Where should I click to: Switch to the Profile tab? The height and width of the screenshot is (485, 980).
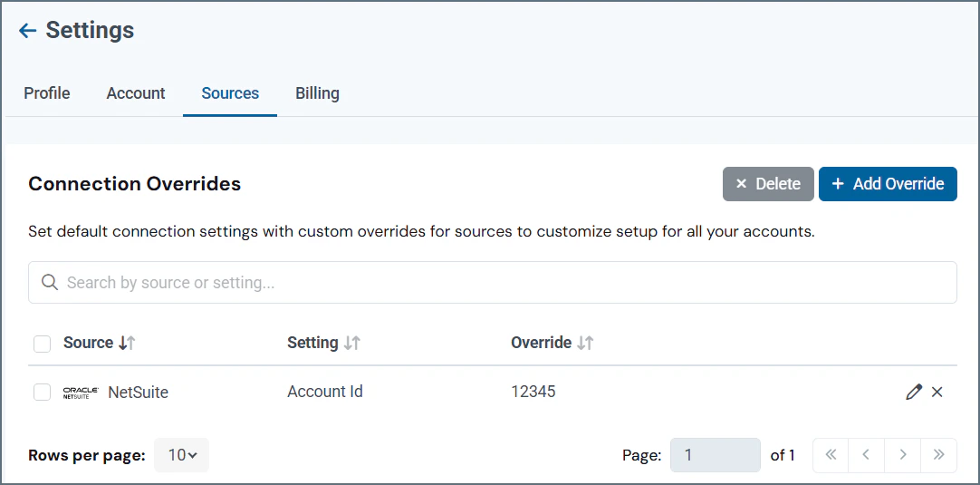tap(47, 93)
